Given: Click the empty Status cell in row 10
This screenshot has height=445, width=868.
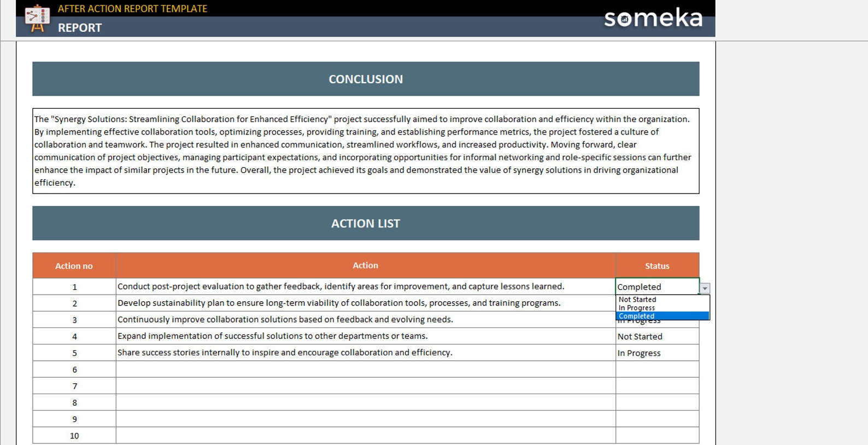Looking at the screenshot, I should click(x=658, y=435).
